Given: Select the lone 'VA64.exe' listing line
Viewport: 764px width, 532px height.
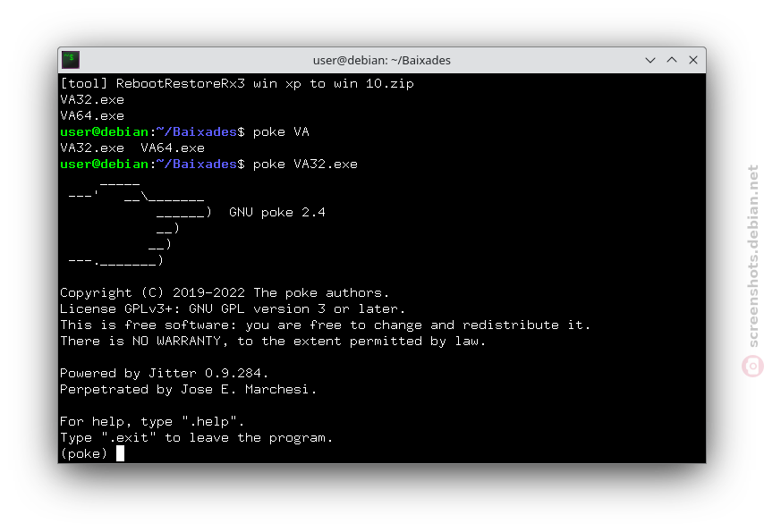Looking at the screenshot, I should pos(92,116).
